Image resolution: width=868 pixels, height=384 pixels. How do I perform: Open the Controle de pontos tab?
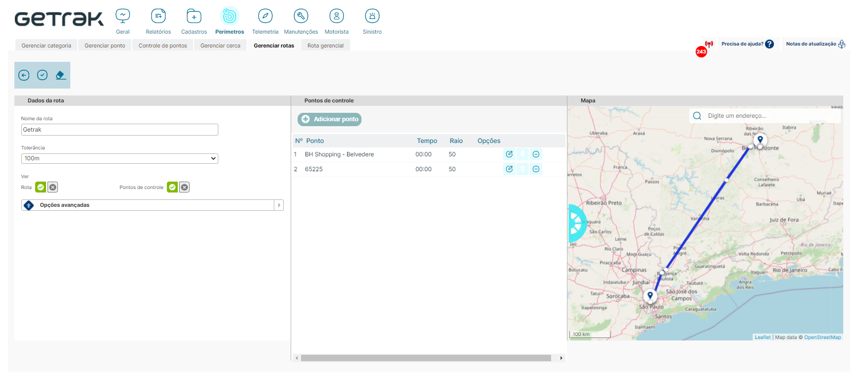coord(163,46)
